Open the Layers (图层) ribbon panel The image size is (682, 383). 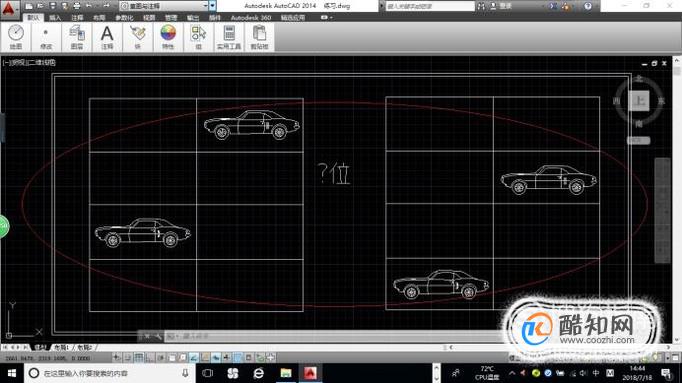click(x=77, y=37)
